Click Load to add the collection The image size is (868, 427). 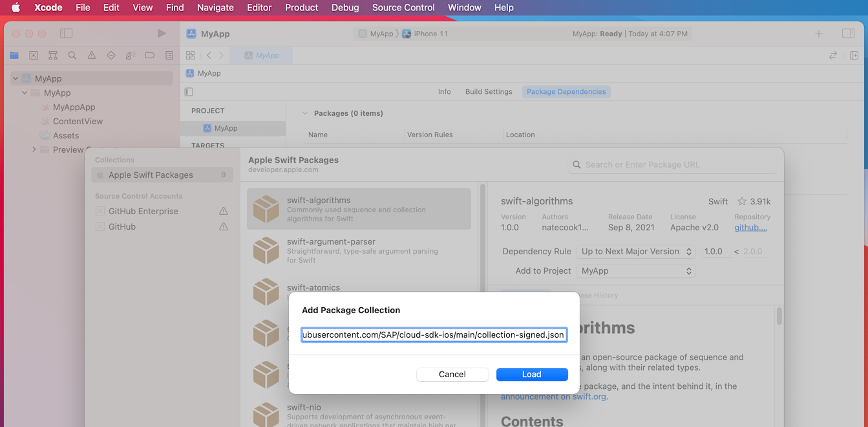(532, 374)
